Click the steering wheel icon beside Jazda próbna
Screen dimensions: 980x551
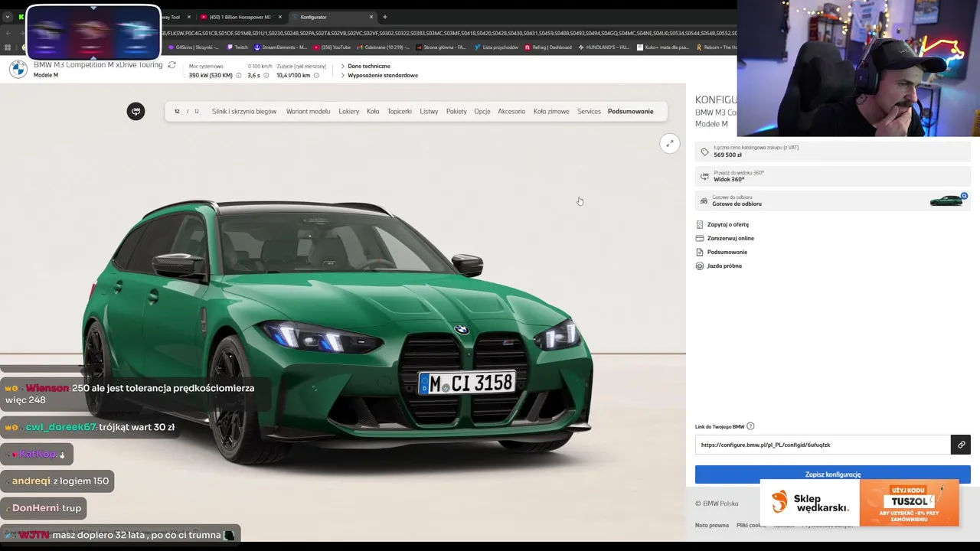[x=700, y=266]
